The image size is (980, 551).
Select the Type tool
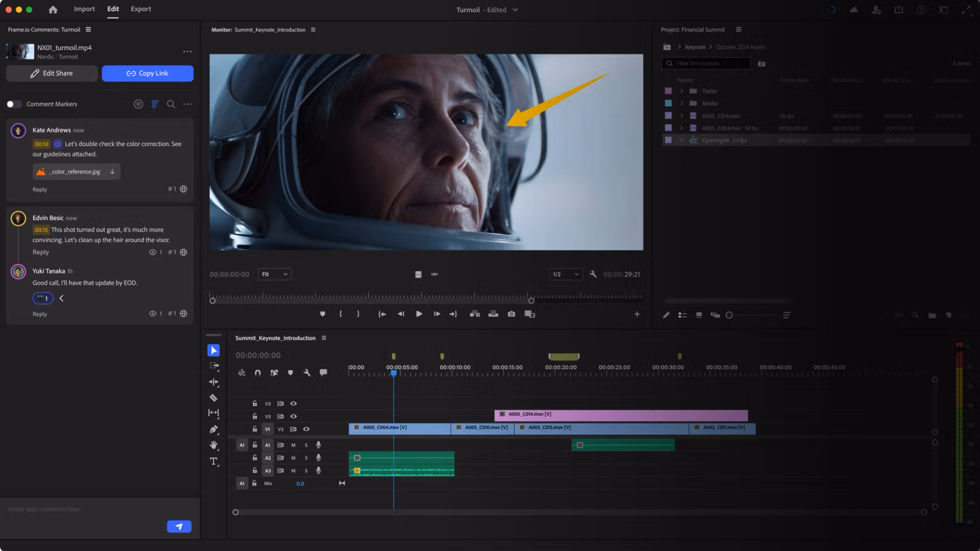[x=213, y=462]
